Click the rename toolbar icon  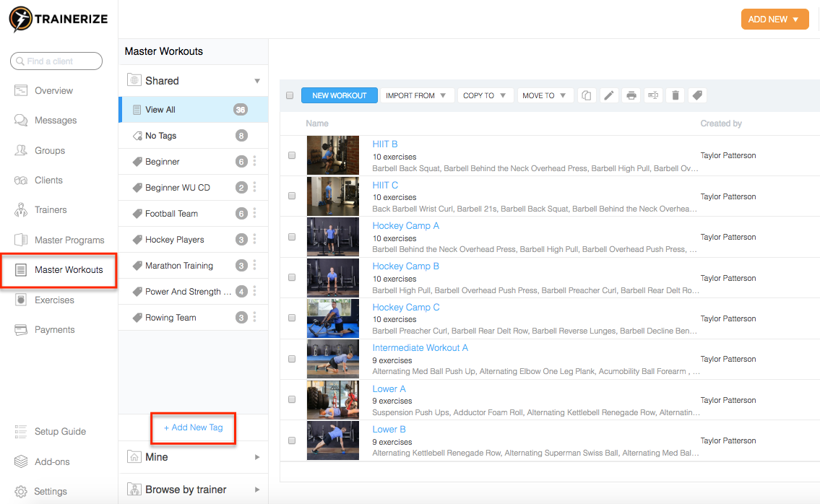click(653, 95)
